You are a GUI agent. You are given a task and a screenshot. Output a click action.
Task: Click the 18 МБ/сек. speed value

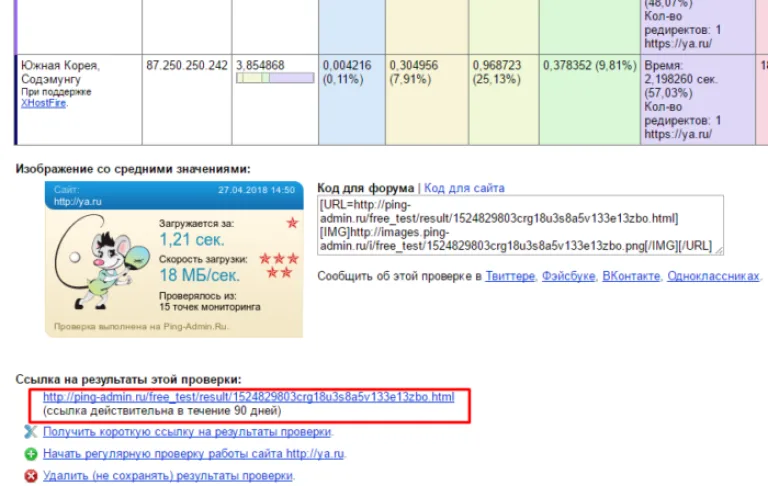click(200, 275)
